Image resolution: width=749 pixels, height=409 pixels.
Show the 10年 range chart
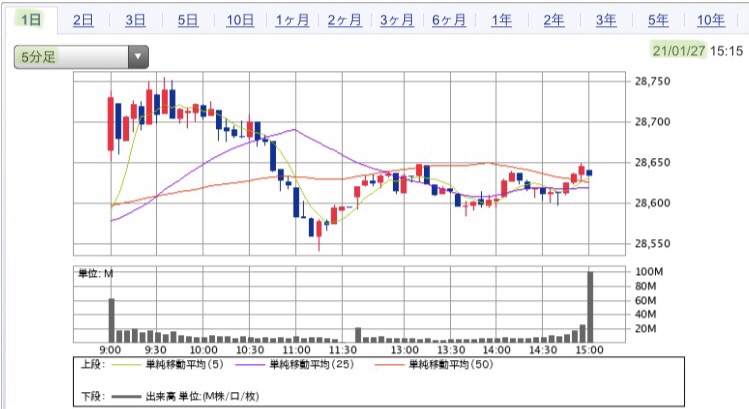click(x=710, y=20)
